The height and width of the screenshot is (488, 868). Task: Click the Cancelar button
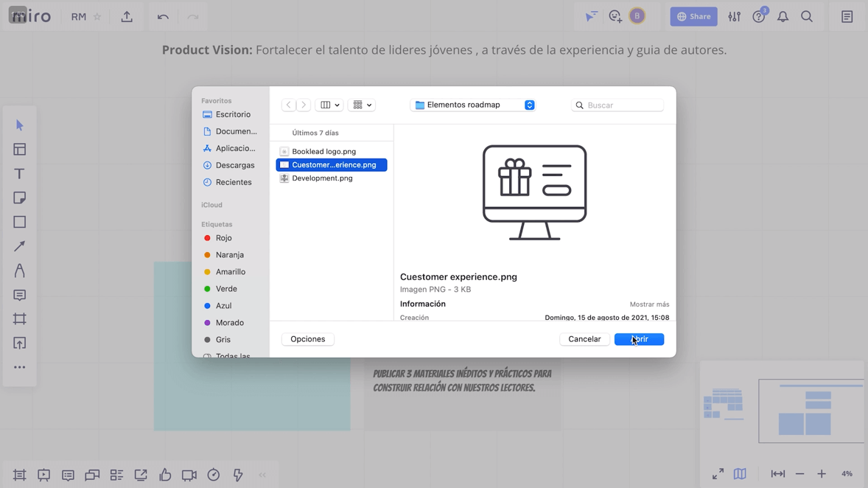click(x=584, y=339)
